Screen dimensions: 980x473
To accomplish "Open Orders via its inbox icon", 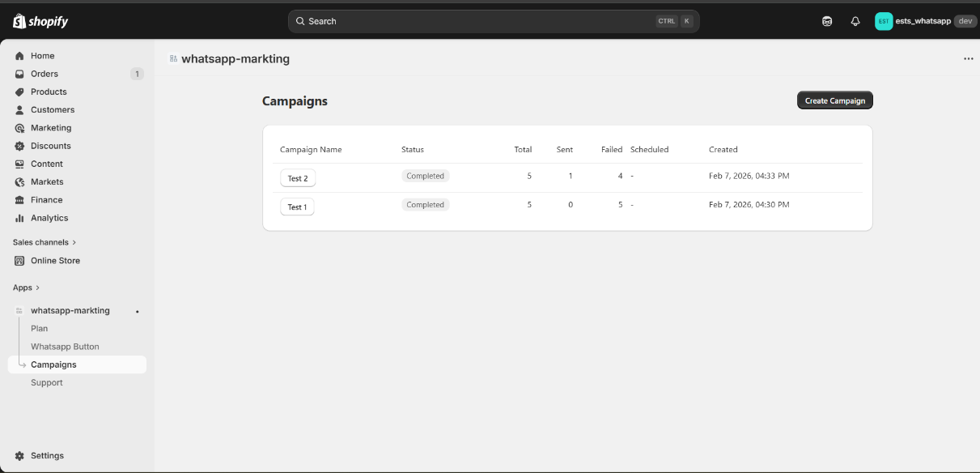I will pos(19,74).
